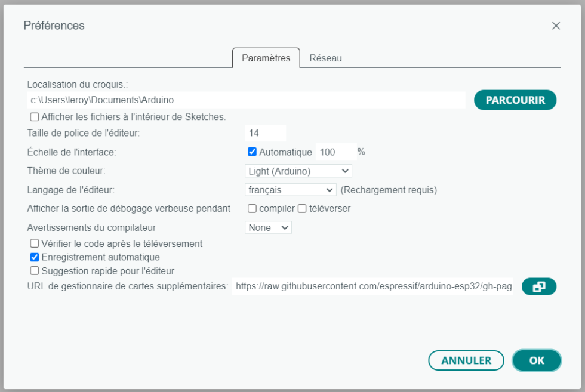Select the Paramètres tab
The width and height of the screenshot is (585, 392).
(x=266, y=58)
